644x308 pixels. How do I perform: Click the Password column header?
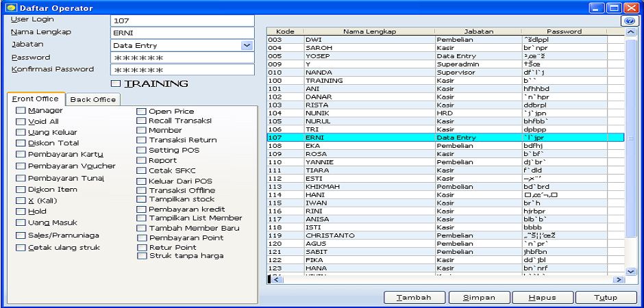pos(565,31)
